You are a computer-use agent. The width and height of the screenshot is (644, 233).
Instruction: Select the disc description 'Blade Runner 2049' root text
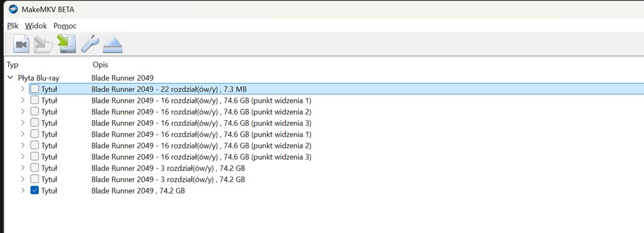click(122, 78)
